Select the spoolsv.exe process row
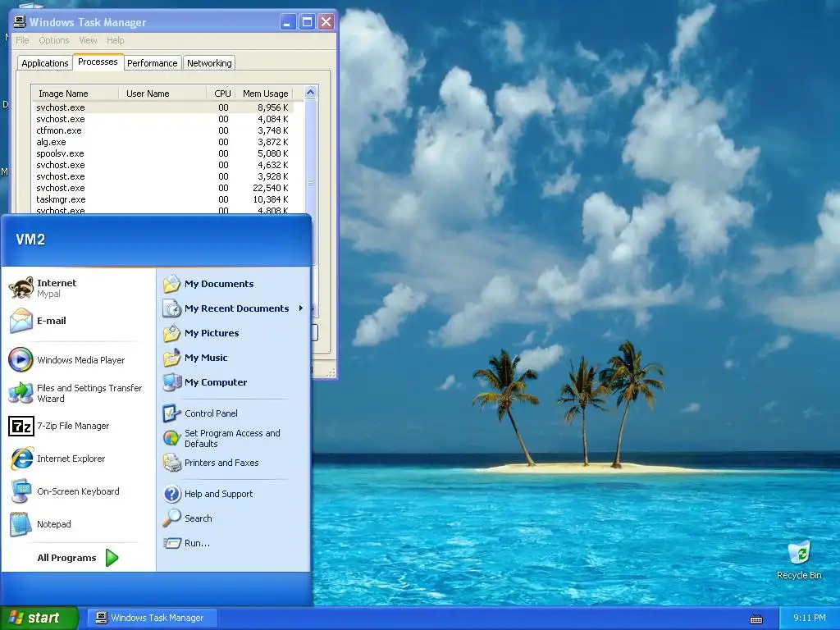 pyautogui.click(x=163, y=153)
